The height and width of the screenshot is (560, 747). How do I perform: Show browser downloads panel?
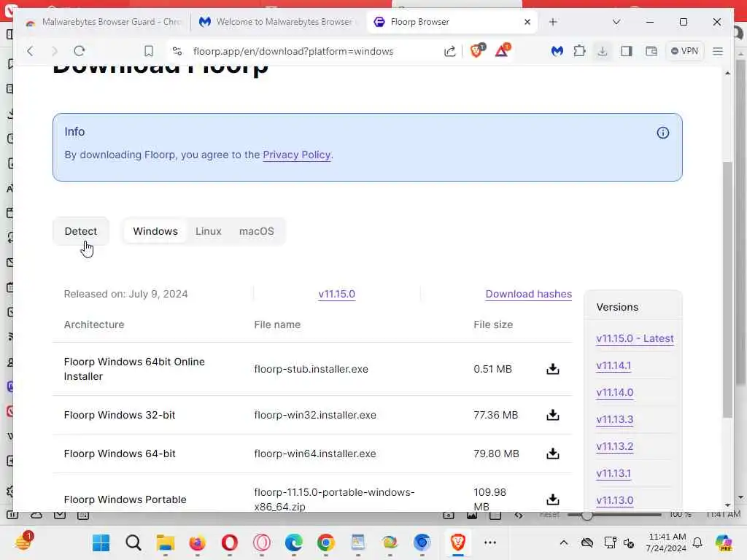point(603,51)
